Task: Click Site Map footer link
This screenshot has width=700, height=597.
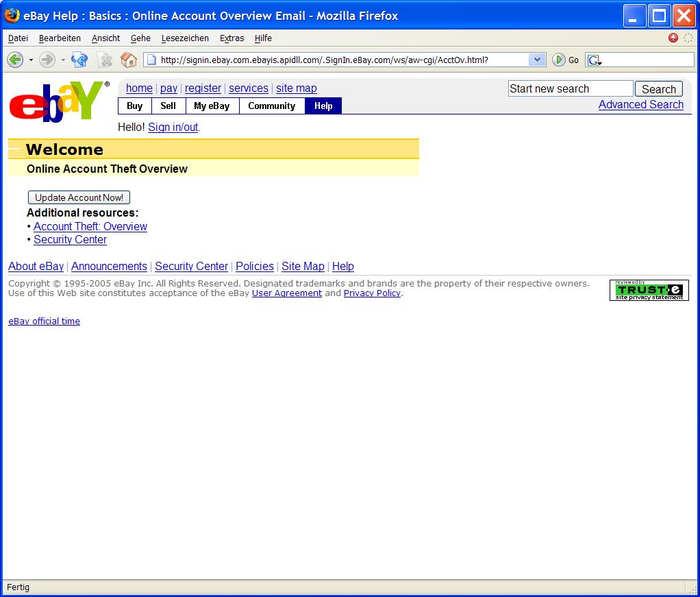Action: coord(303,267)
